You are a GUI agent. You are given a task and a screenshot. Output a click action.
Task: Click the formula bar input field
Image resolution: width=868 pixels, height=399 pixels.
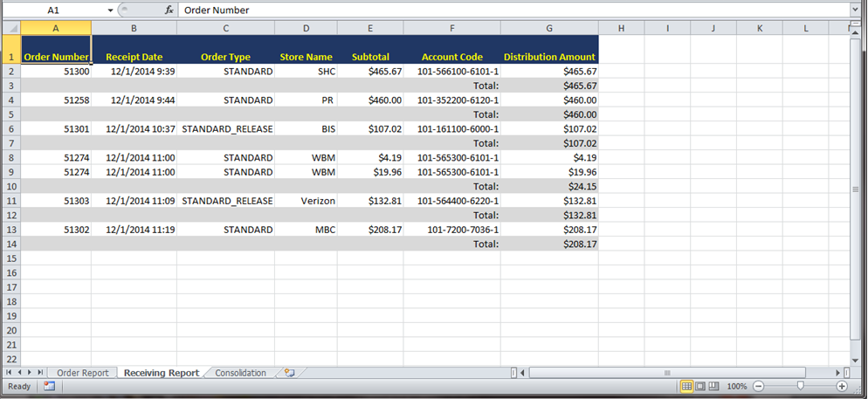click(506, 10)
